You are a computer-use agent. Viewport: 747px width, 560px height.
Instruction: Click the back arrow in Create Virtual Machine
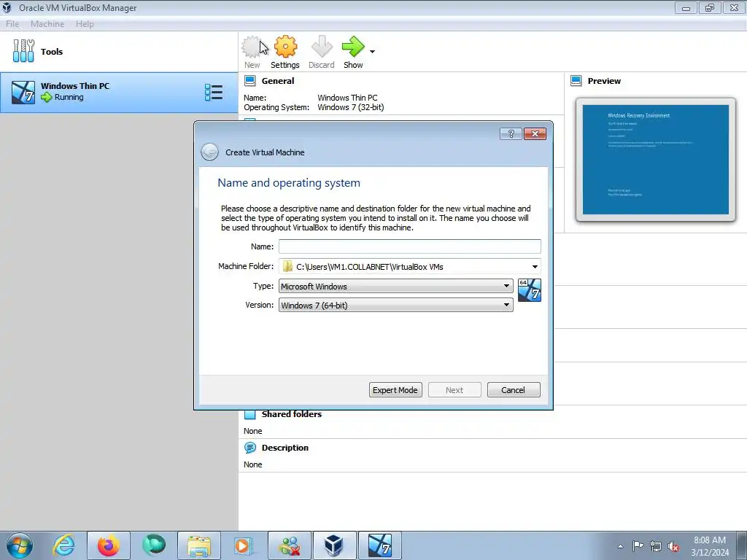209,152
